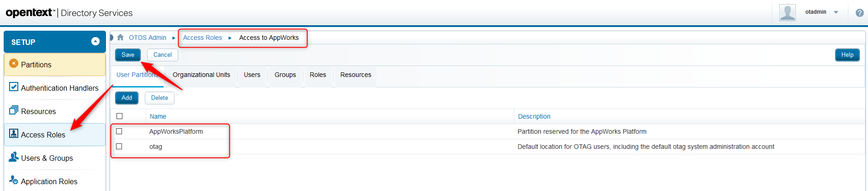868x191 pixels.
Task: Sort by the Name column header
Action: pos(158,116)
